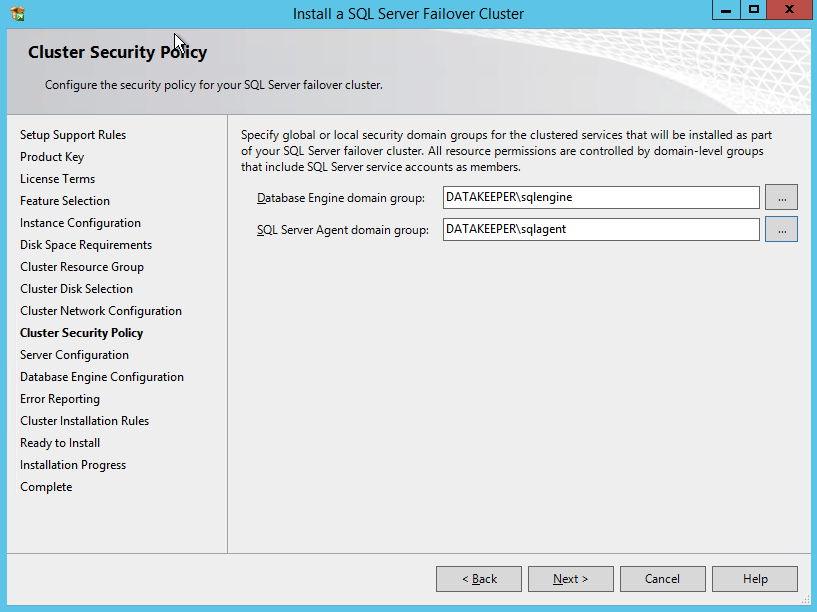817x612 pixels.
Task: Go to Server Configuration step
Action: point(74,355)
